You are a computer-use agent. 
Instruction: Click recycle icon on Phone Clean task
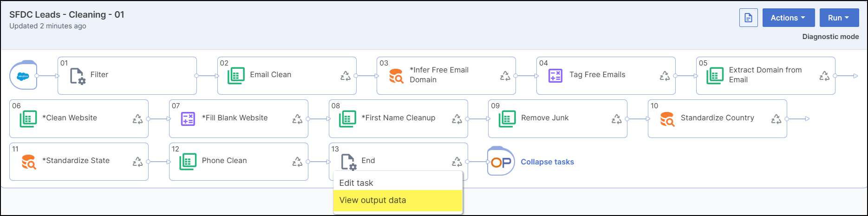(297, 162)
